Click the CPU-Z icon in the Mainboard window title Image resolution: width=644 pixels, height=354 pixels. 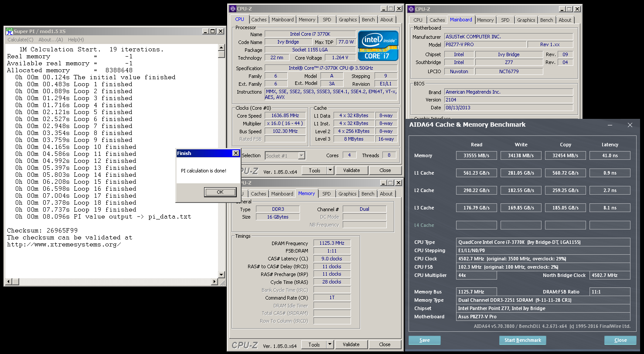(x=410, y=9)
